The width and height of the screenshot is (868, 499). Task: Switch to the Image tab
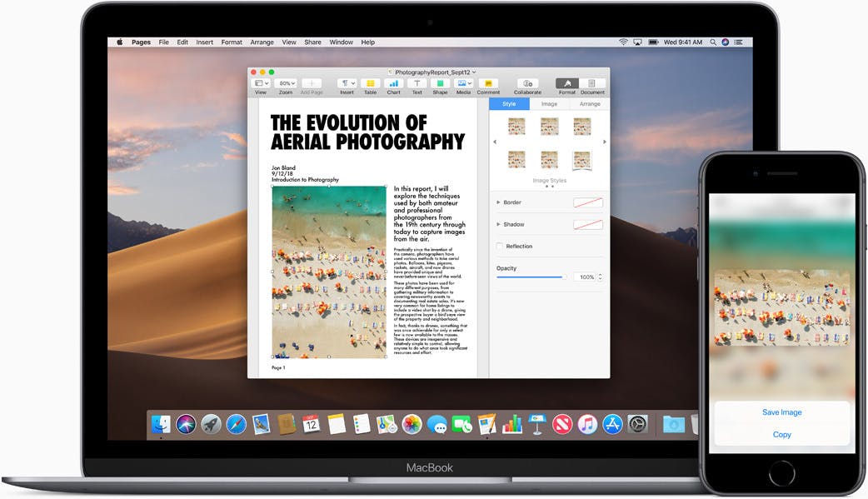[549, 103]
